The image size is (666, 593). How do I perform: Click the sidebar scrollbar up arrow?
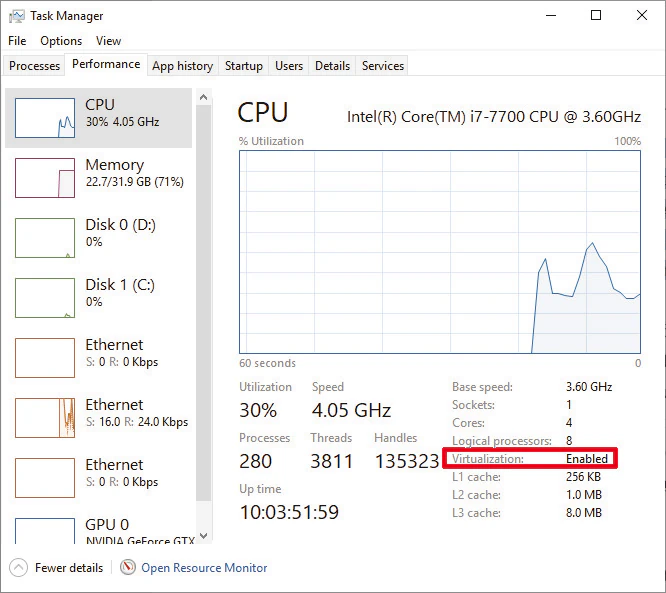coord(204,98)
